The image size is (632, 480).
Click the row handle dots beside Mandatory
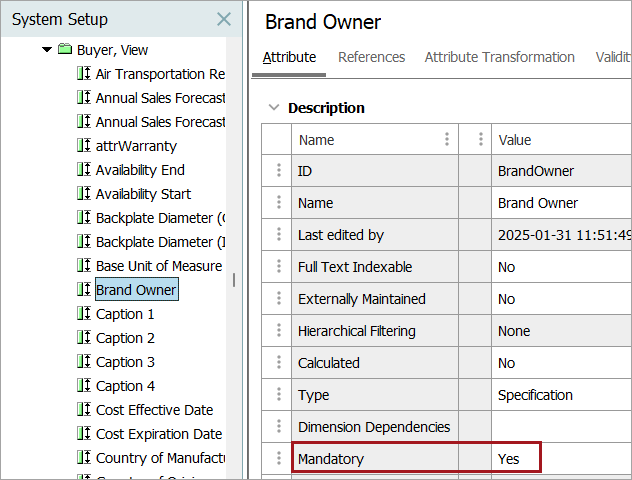(x=279, y=459)
